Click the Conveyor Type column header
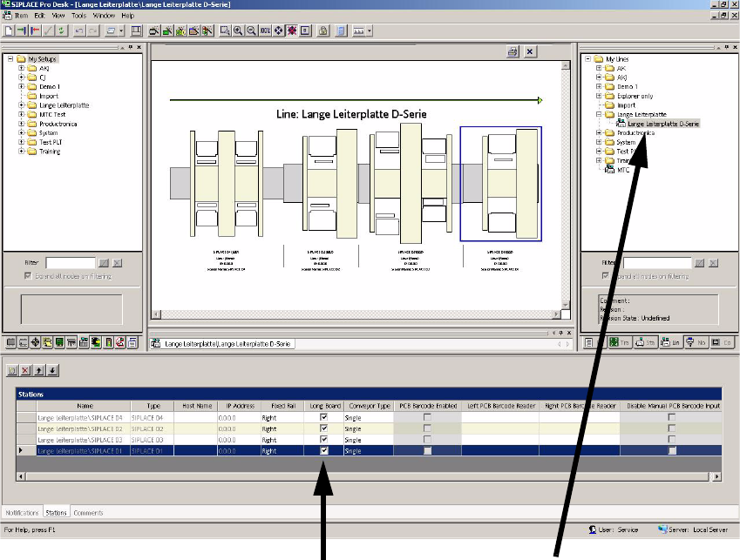The width and height of the screenshot is (740, 560). pyautogui.click(x=370, y=406)
